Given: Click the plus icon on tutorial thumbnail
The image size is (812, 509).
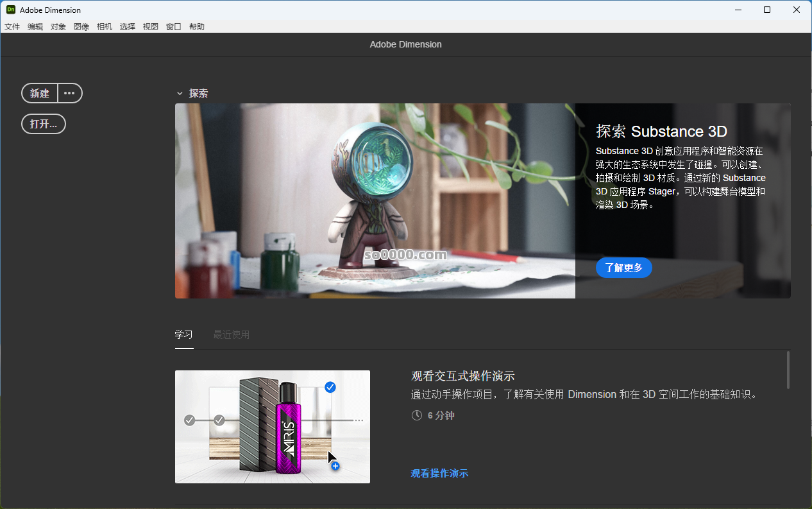Looking at the screenshot, I should coord(335,467).
